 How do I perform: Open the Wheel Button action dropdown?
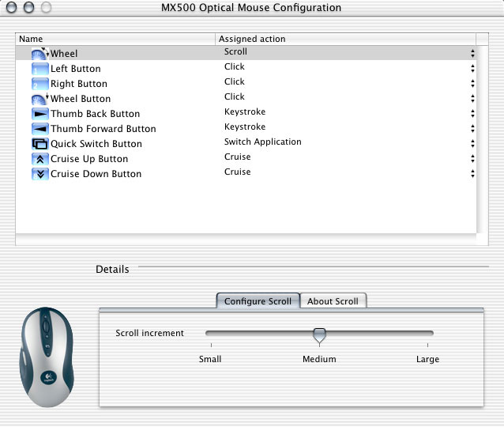tap(472, 99)
